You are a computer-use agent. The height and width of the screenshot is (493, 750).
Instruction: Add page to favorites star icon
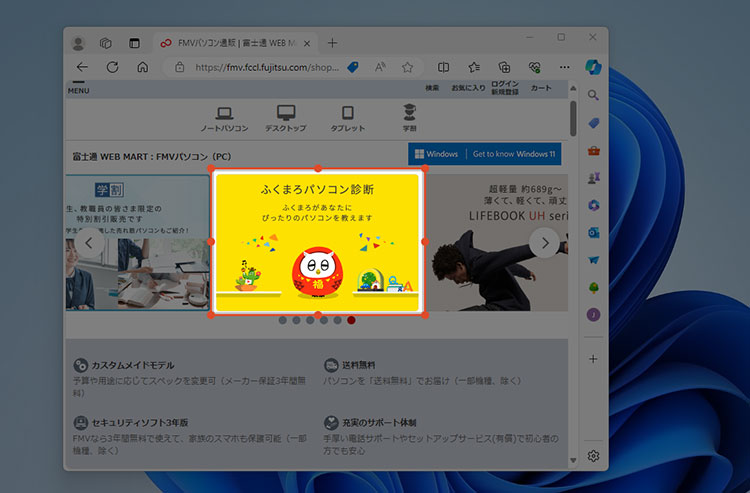[x=408, y=67]
